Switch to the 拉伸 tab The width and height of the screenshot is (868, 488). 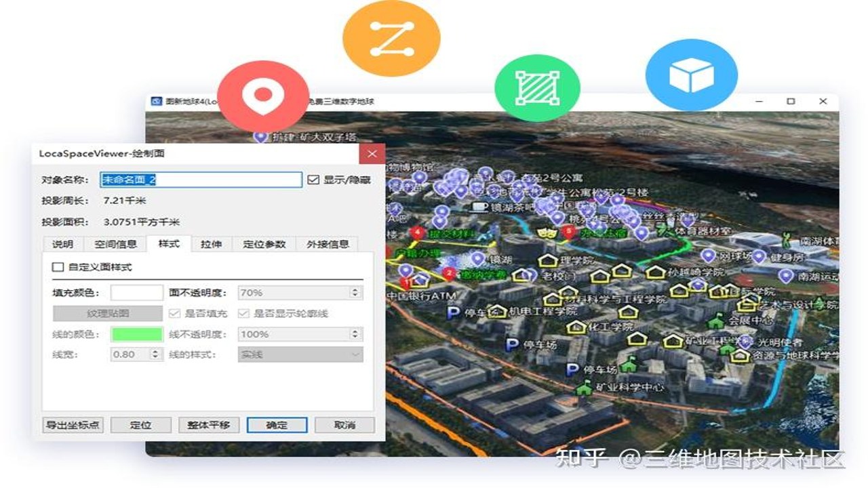pyautogui.click(x=211, y=244)
